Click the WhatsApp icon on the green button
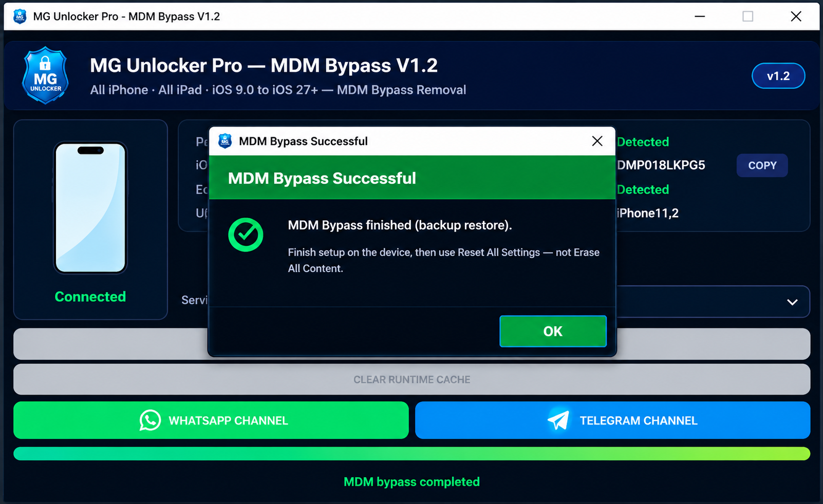 (150, 420)
